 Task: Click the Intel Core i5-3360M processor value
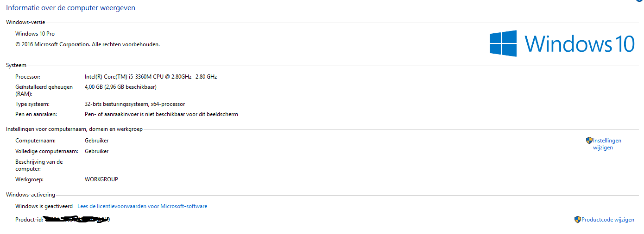151,77
